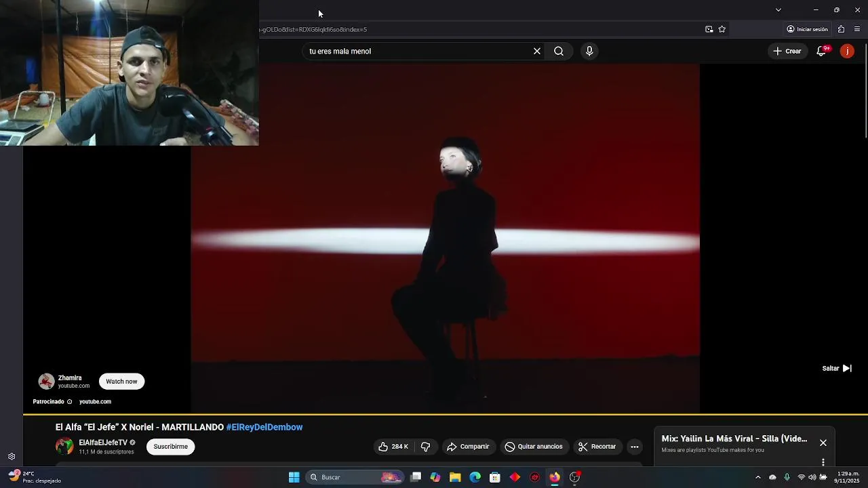Open the Windows Start menu

coord(294,477)
